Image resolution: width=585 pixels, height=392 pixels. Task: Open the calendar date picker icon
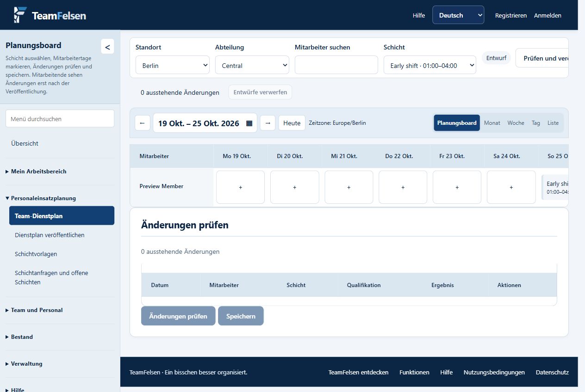coord(249,123)
